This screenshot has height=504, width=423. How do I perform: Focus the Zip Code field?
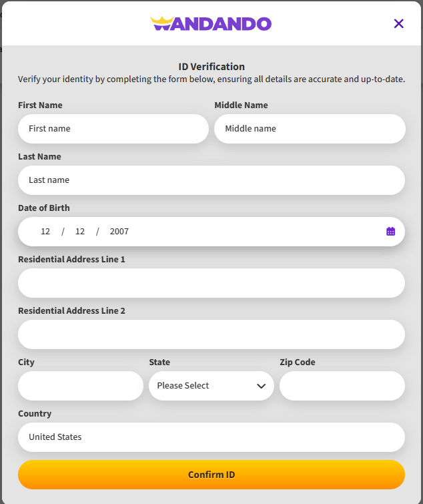tap(342, 386)
